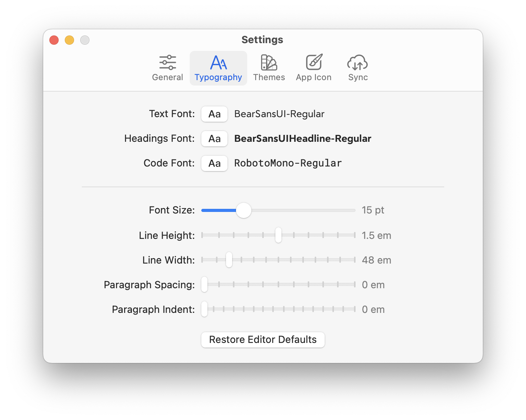This screenshot has width=526, height=420.
Task: Switch to the Themes palette tab
Action: 269,68
